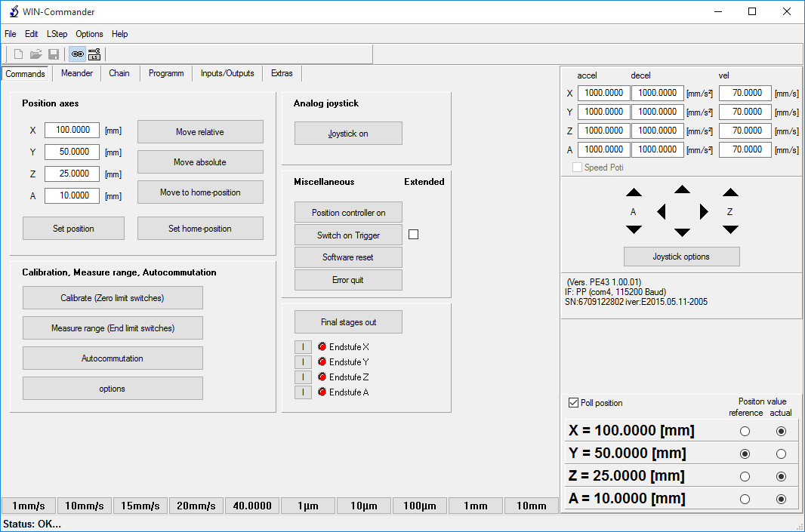Select the 20mm/s speed preset

click(x=196, y=506)
